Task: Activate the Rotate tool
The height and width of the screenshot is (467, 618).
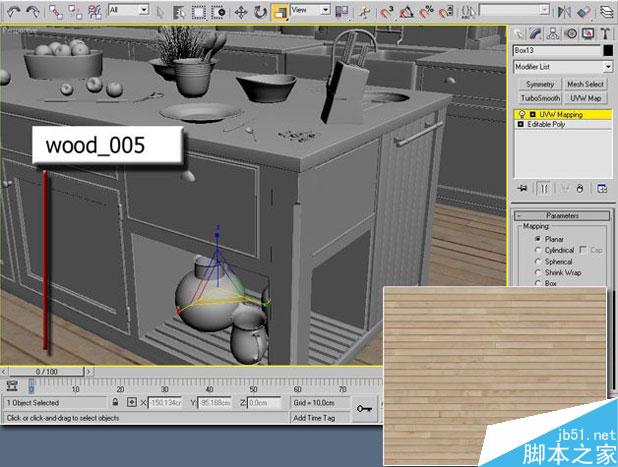Action: (x=261, y=12)
